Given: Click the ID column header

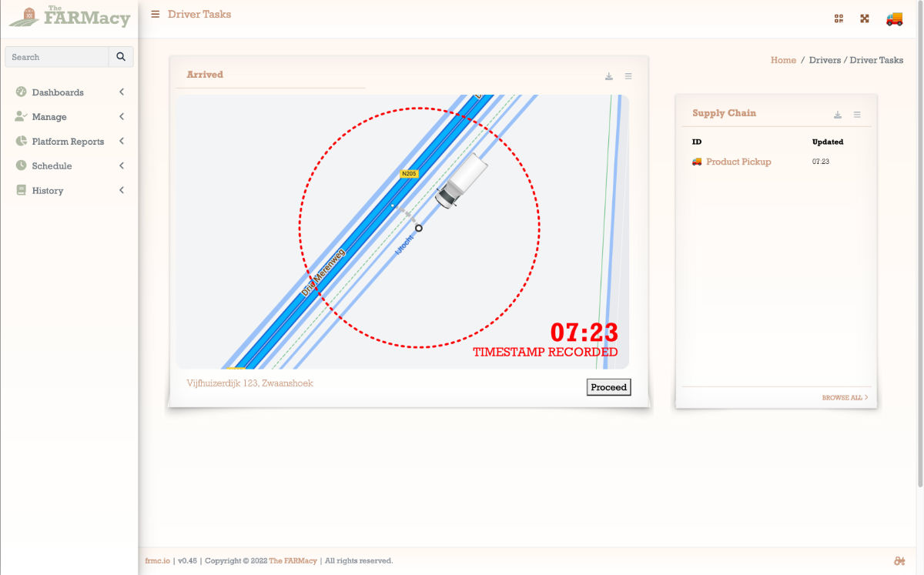Looking at the screenshot, I should tap(697, 142).
